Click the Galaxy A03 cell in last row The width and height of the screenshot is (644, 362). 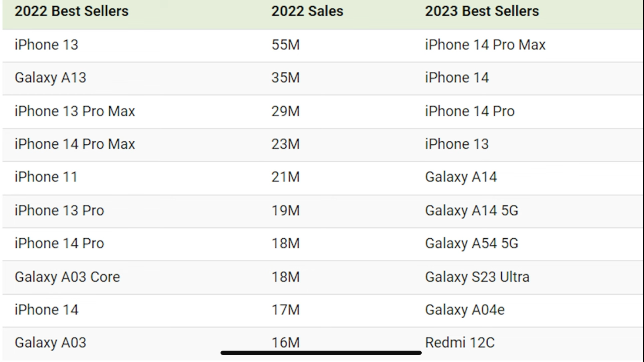click(x=50, y=343)
